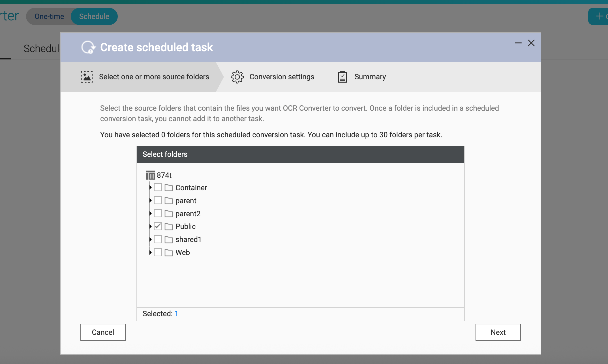Click the source folders image icon
Image resolution: width=608 pixels, height=364 pixels.
point(87,77)
